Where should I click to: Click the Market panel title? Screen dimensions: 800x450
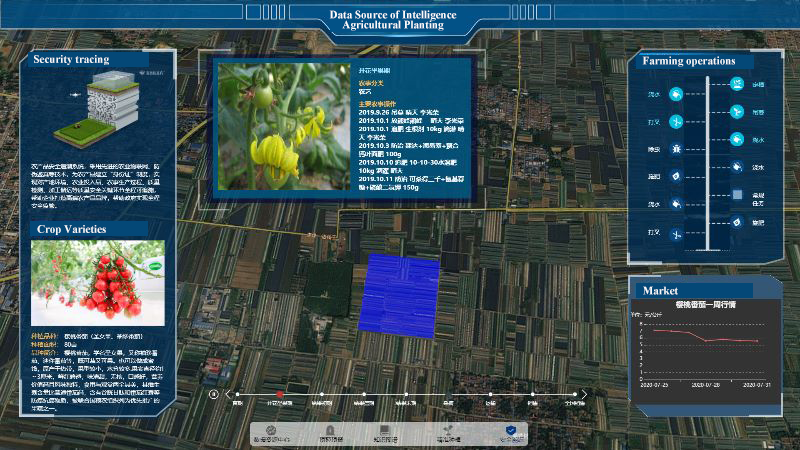660,291
